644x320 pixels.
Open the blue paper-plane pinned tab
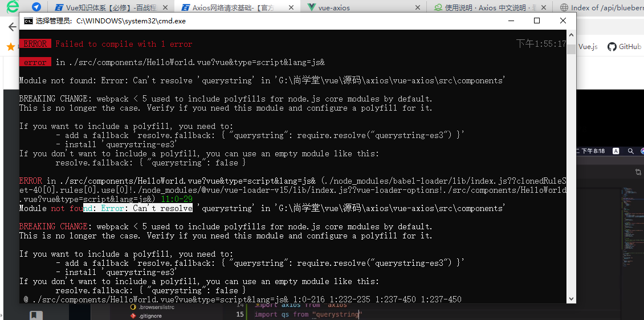(x=36, y=7)
